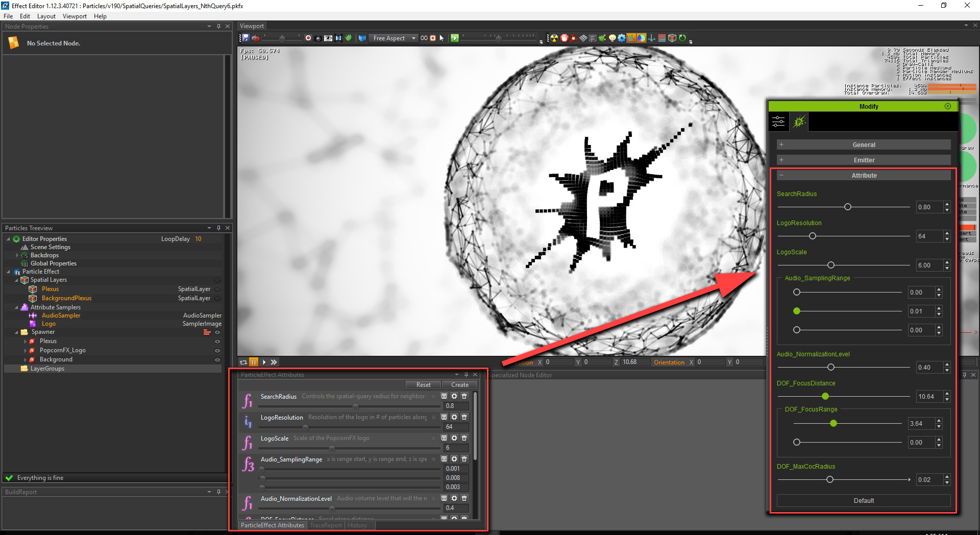Open the File menu
Screen dimensions: 980x535
point(8,16)
